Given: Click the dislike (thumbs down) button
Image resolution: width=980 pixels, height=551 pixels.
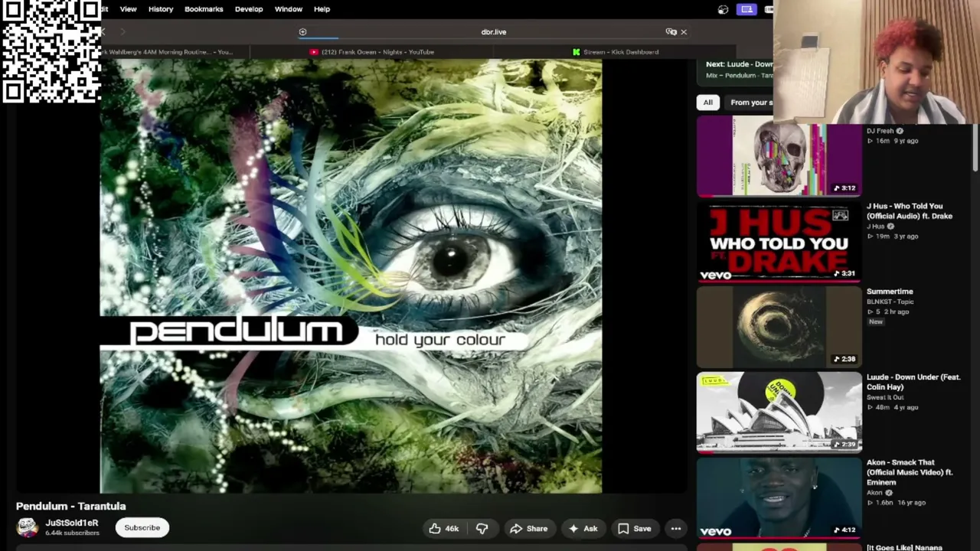Looking at the screenshot, I should (x=482, y=528).
